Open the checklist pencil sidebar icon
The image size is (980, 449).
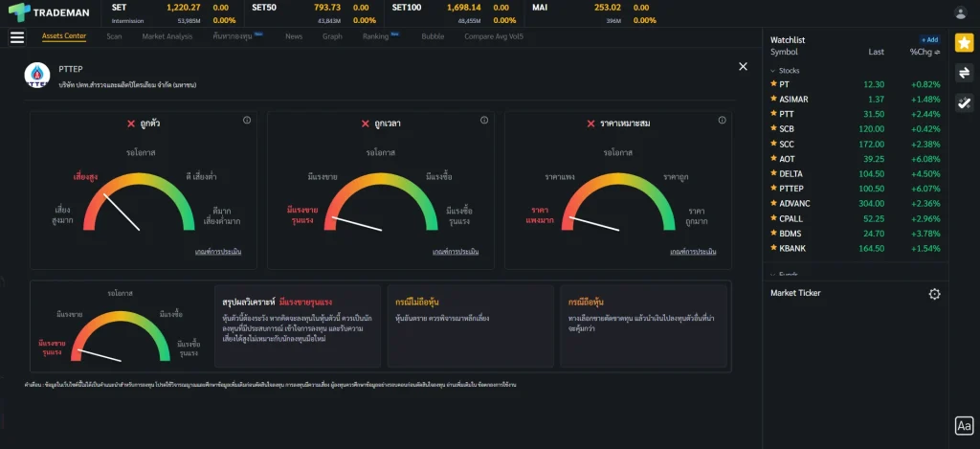click(x=964, y=103)
